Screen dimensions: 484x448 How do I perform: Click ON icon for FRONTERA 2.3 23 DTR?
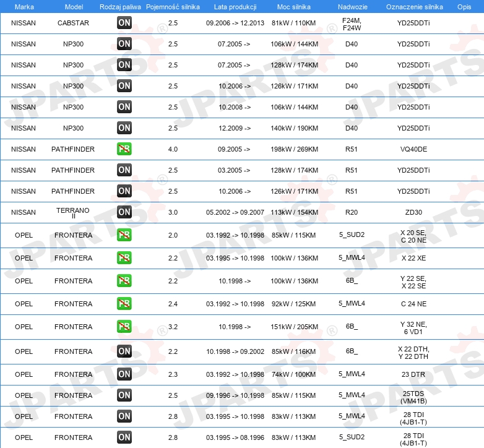coord(124,374)
